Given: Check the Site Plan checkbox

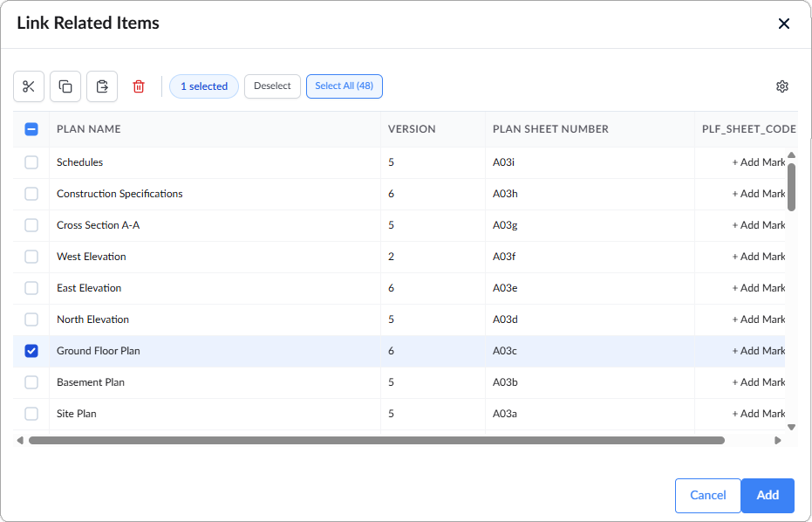Looking at the screenshot, I should 31,414.
